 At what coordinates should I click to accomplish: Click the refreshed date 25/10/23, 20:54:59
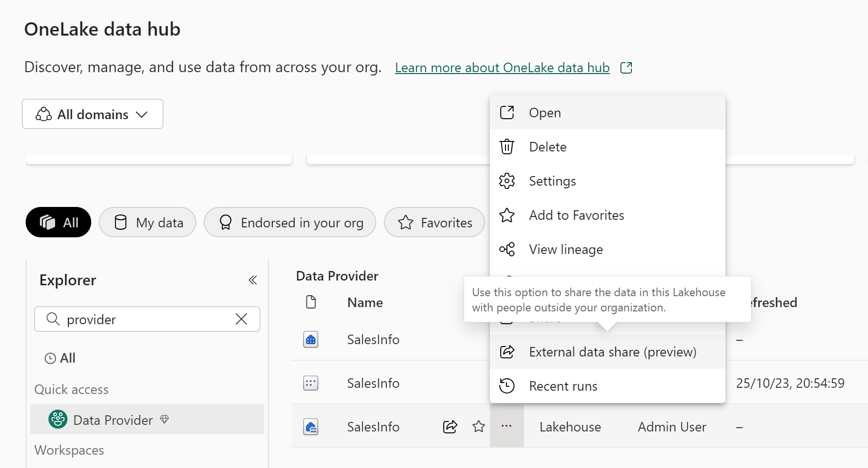click(790, 383)
